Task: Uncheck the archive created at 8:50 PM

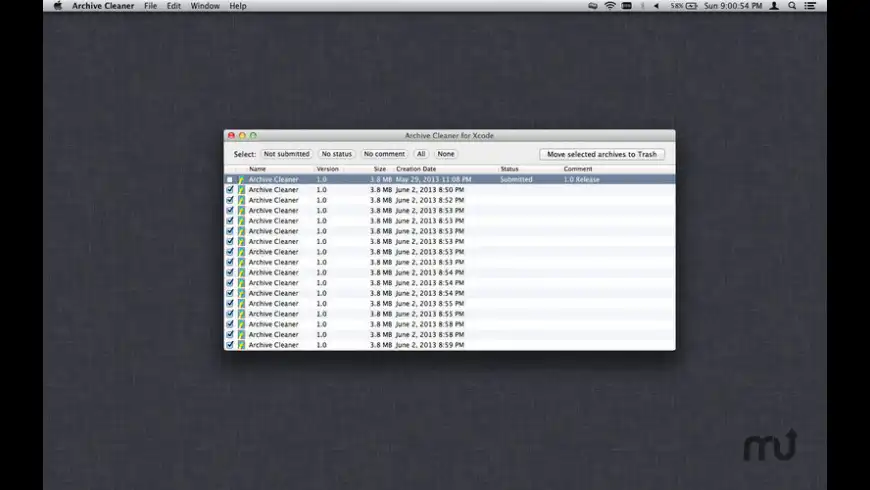Action: (x=230, y=190)
